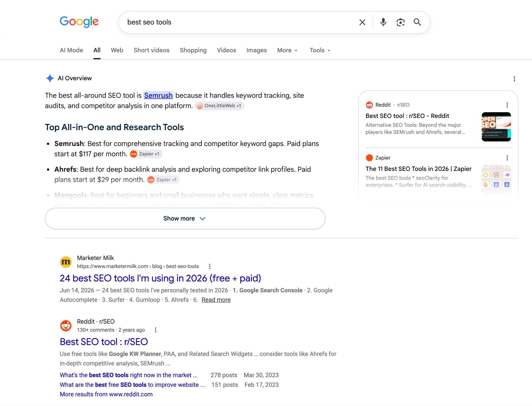Select the All results tab
The image size is (532, 406).
coord(97,50)
